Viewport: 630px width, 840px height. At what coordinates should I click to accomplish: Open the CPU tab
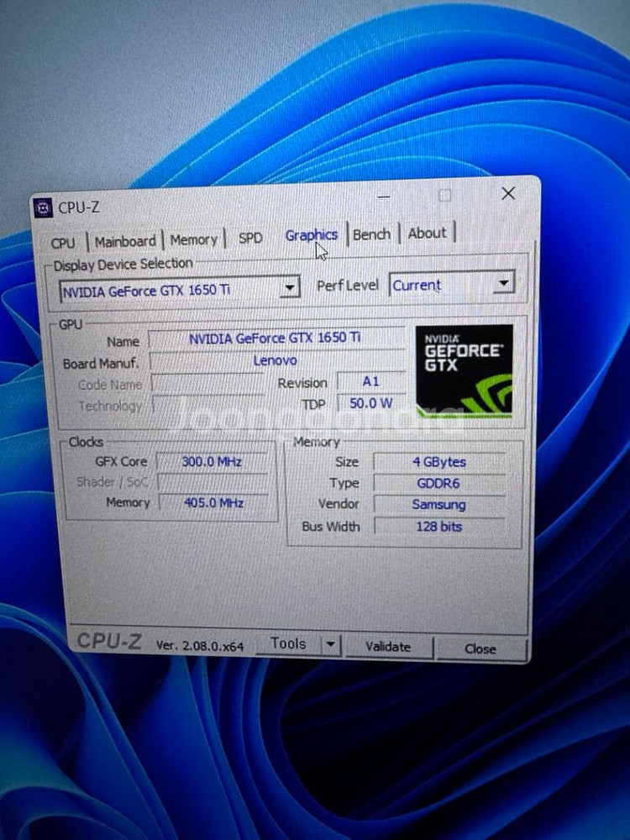pos(63,243)
